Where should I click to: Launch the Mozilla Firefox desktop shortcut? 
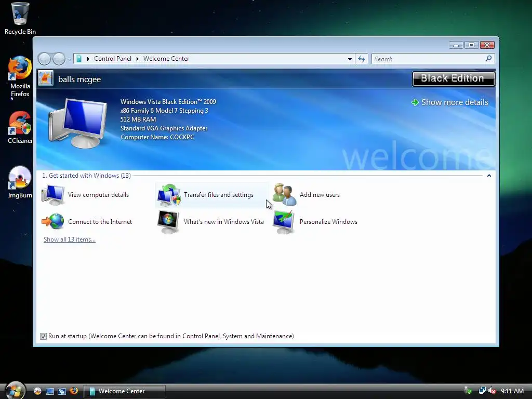[20, 77]
